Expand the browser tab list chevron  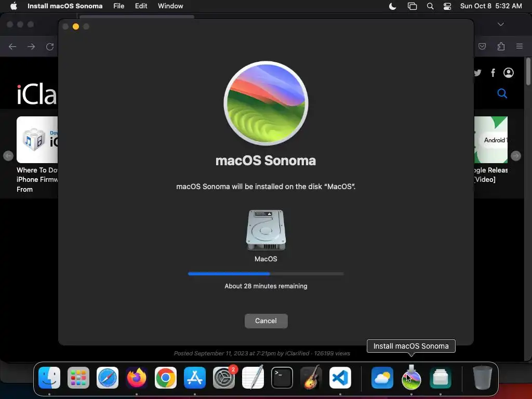click(501, 24)
